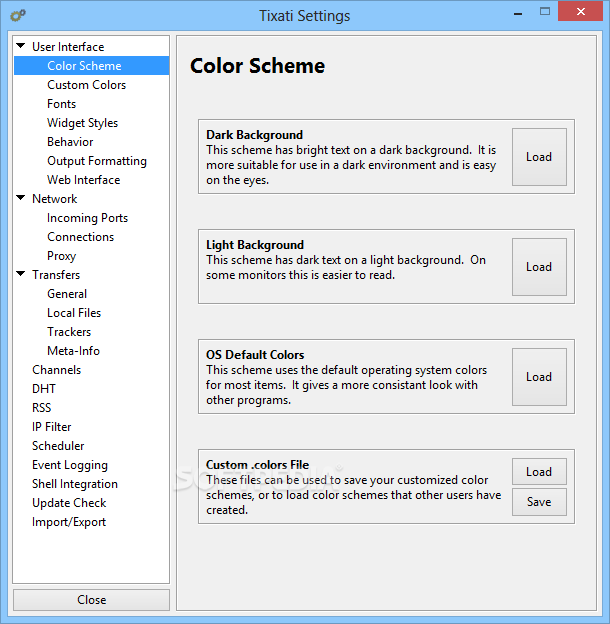Screen dimensions: 610x624
Task: Open Local Files settings
Action: 74,313
